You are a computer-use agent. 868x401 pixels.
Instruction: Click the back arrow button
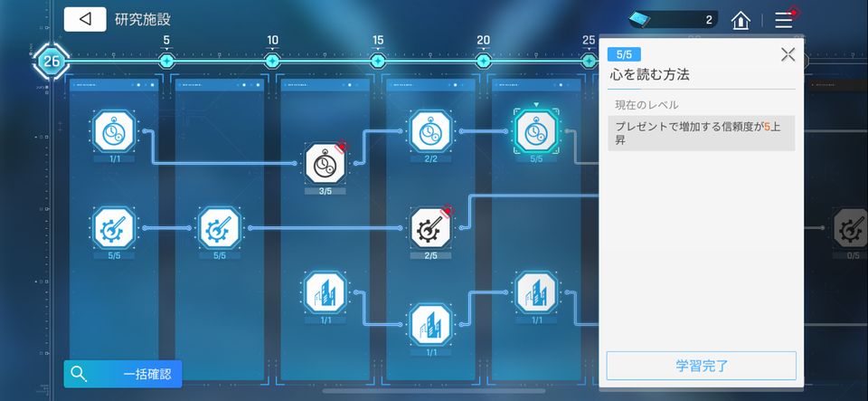click(85, 19)
